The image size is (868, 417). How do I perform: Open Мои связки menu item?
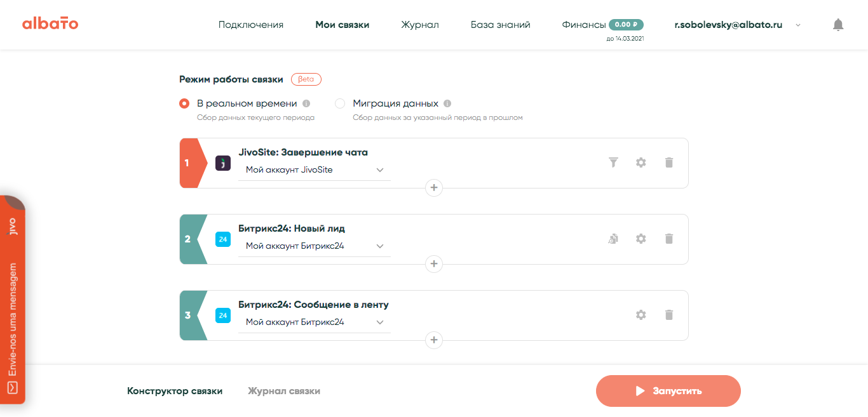[x=342, y=25]
